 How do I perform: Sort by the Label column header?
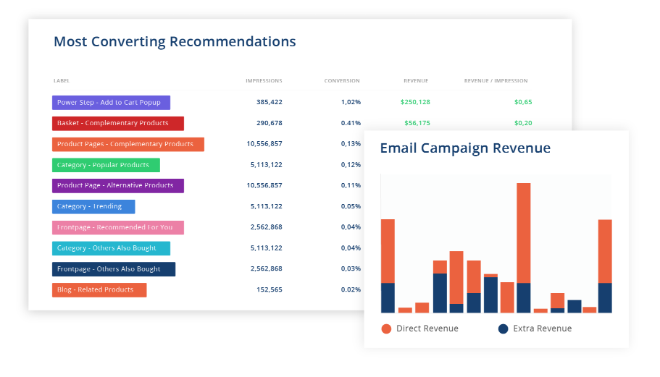click(61, 81)
